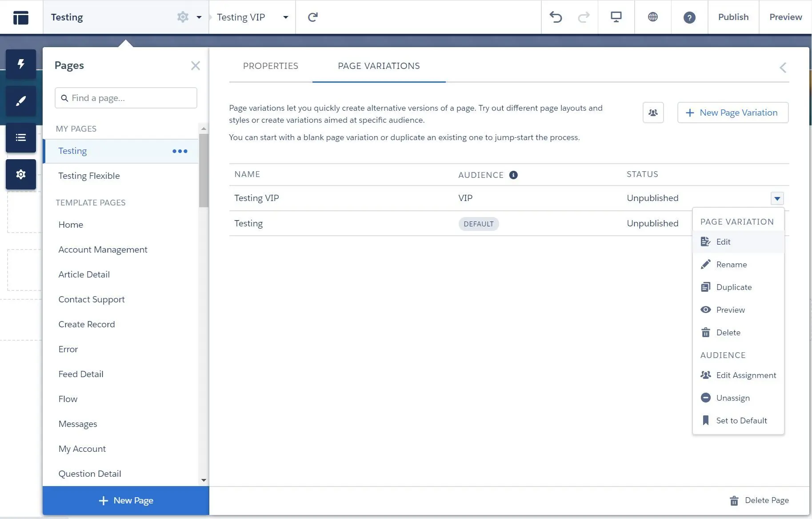Open the help question mark icon
812x519 pixels.
(x=689, y=17)
